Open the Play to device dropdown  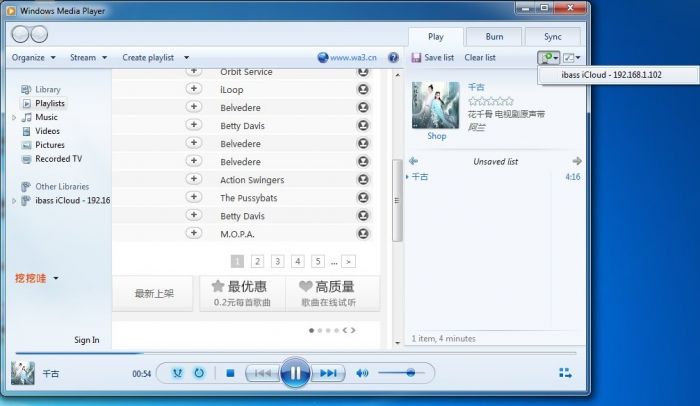pos(549,58)
